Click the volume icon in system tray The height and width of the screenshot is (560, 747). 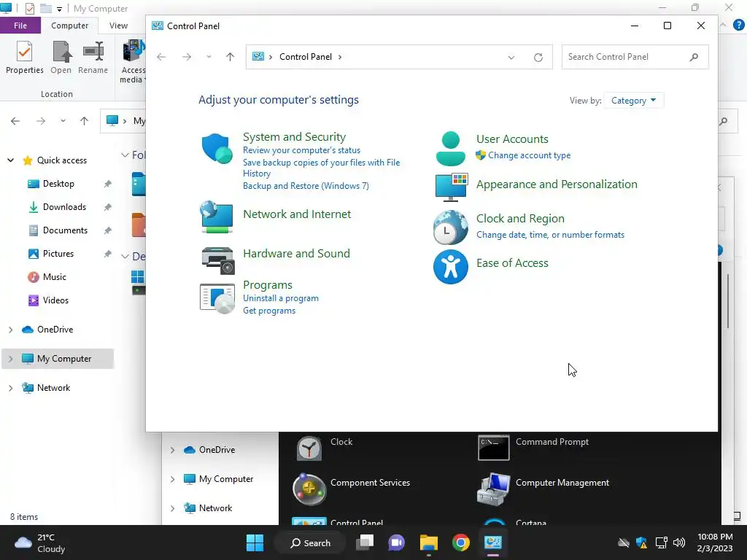coord(679,542)
